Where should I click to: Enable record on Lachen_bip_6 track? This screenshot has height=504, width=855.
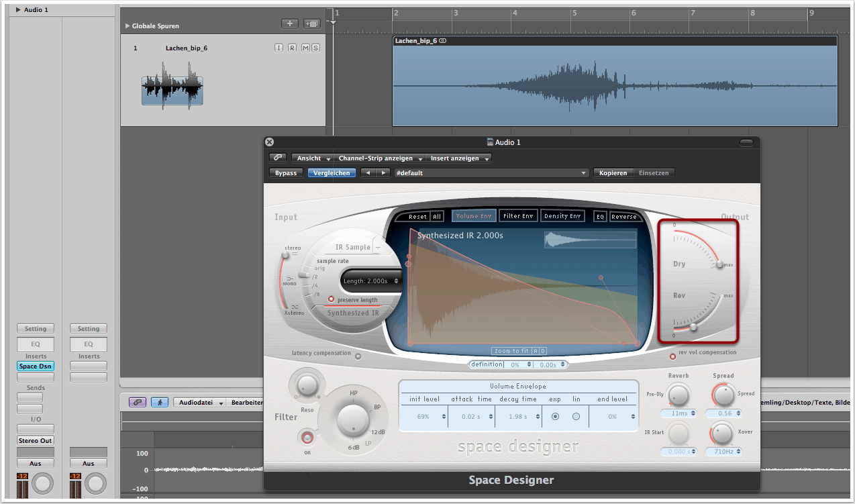point(292,48)
